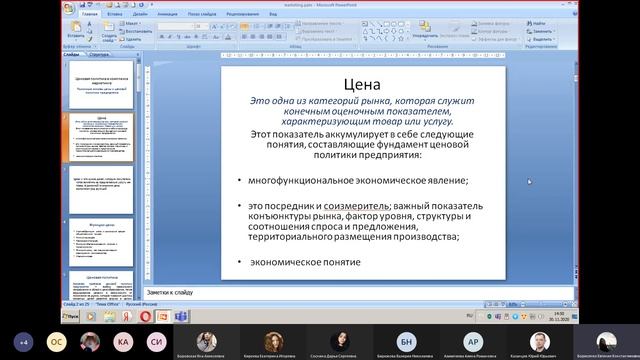Expand the shapes gallery more button
Image resolution: width=640 pixels, height=360 pixels.
coord(408,39)
